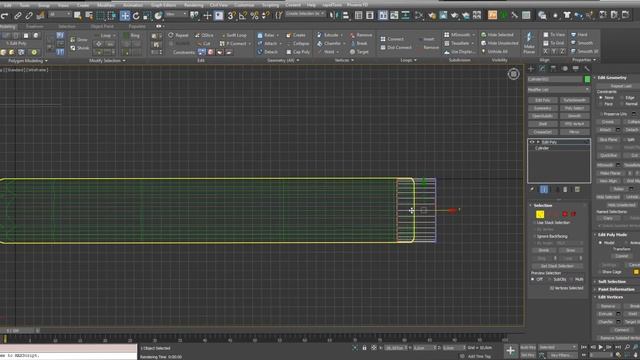Toggle Edit Poly modifier visibility eye
The image size is (640, 360).
pyautogui.click(x=531, y=142)
